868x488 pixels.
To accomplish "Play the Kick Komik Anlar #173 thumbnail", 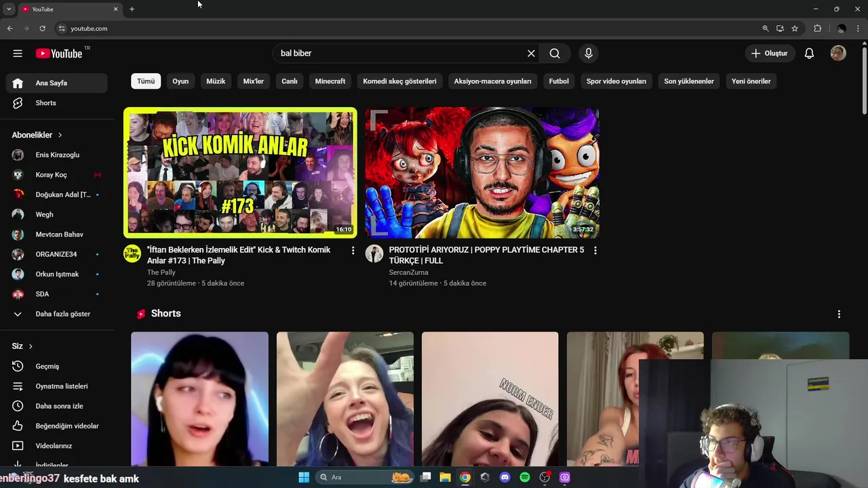I will [x=240, y=173].
